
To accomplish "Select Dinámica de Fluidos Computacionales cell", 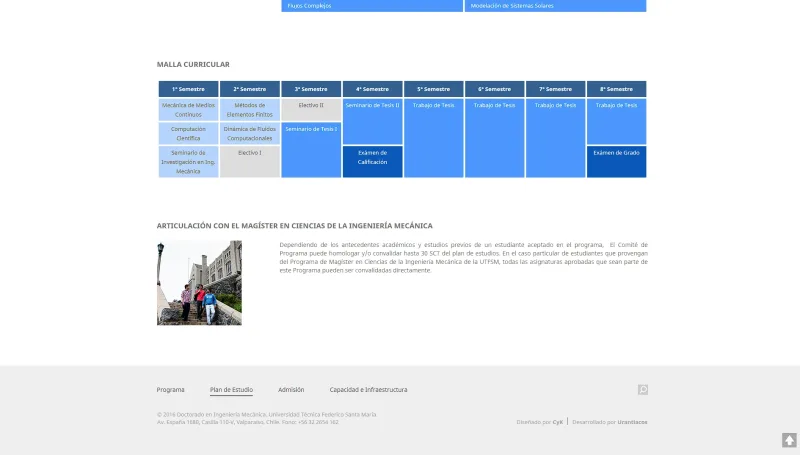I will [249, 134].
